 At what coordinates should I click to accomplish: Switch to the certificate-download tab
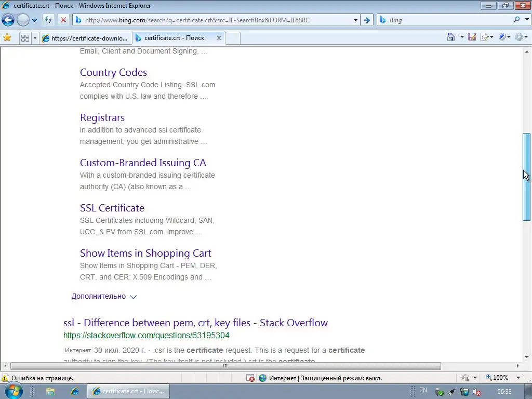[x=85, y=38]
